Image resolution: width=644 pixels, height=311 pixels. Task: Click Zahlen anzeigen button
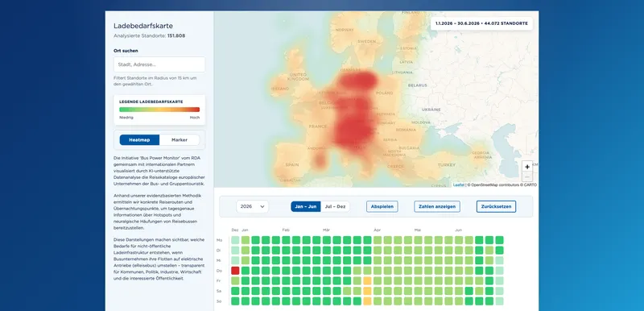click(437, 206)
